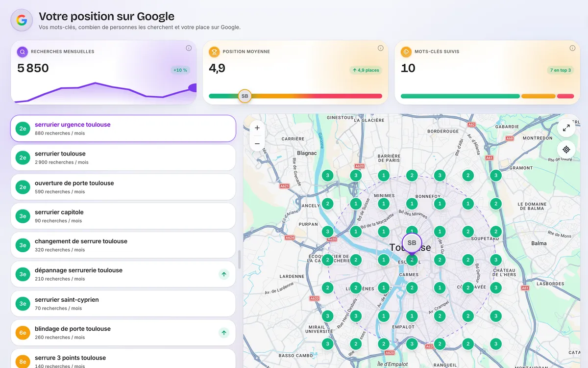Open info icon on Recherches mensuelles card

(x=189, y=48)
